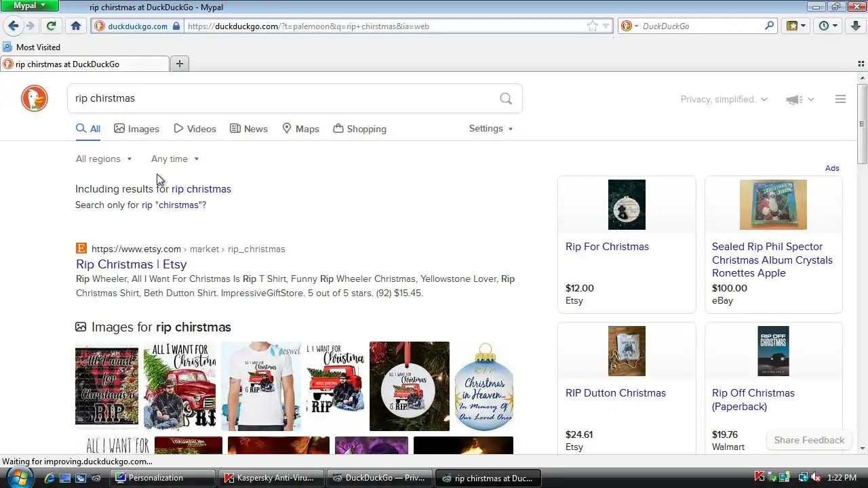868x488 pixels.
Task: Click the https://www.etsy.com result URL
Action: click(x=136, y=249)
